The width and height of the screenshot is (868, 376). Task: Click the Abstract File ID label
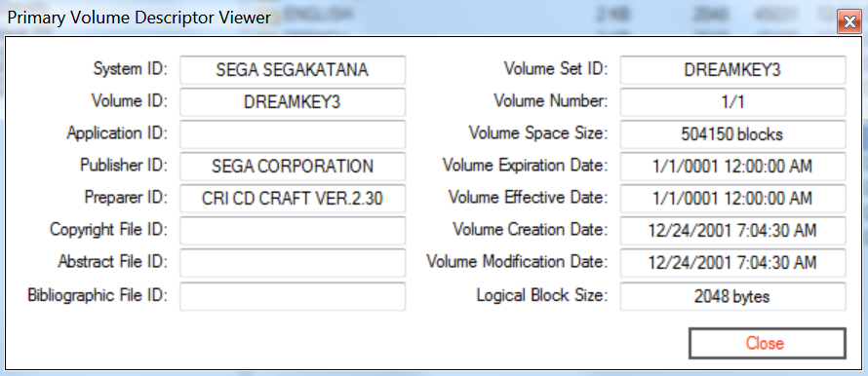point(112,262)
